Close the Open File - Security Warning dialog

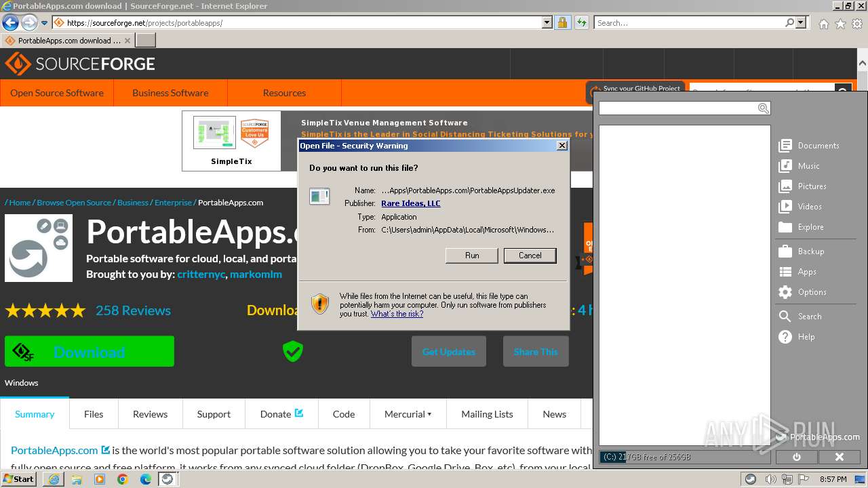pyautogui.click(x=561, y=146)
